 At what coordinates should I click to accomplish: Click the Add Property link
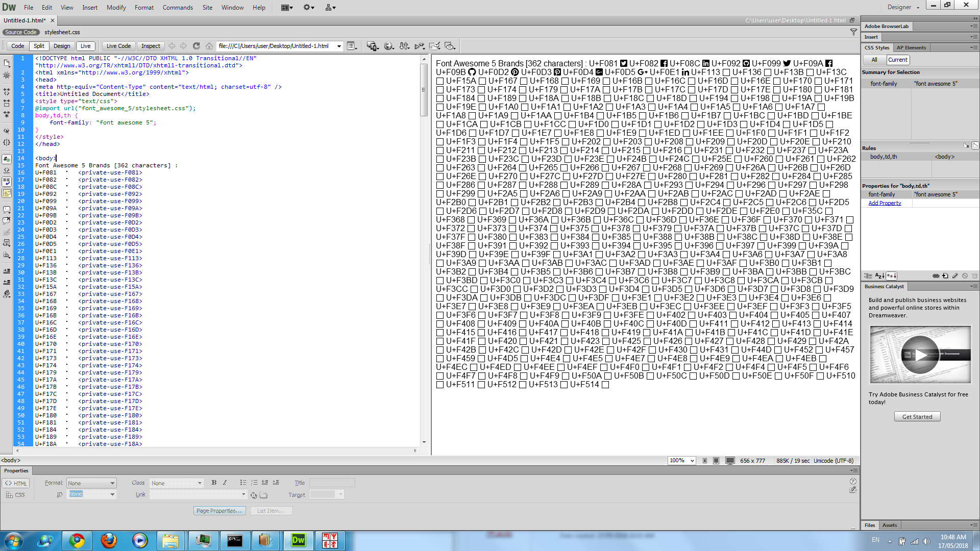tap(885, 203)
